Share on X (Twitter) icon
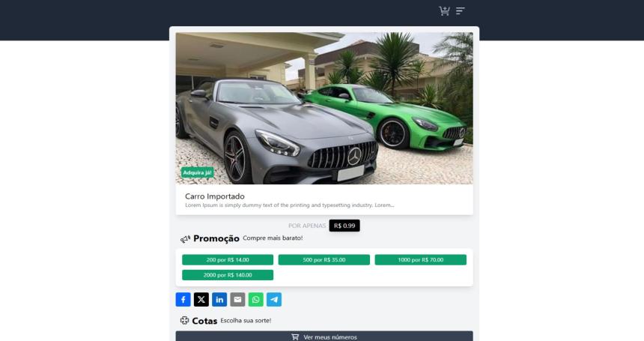 pyautogui.click(x=201, y=300)
